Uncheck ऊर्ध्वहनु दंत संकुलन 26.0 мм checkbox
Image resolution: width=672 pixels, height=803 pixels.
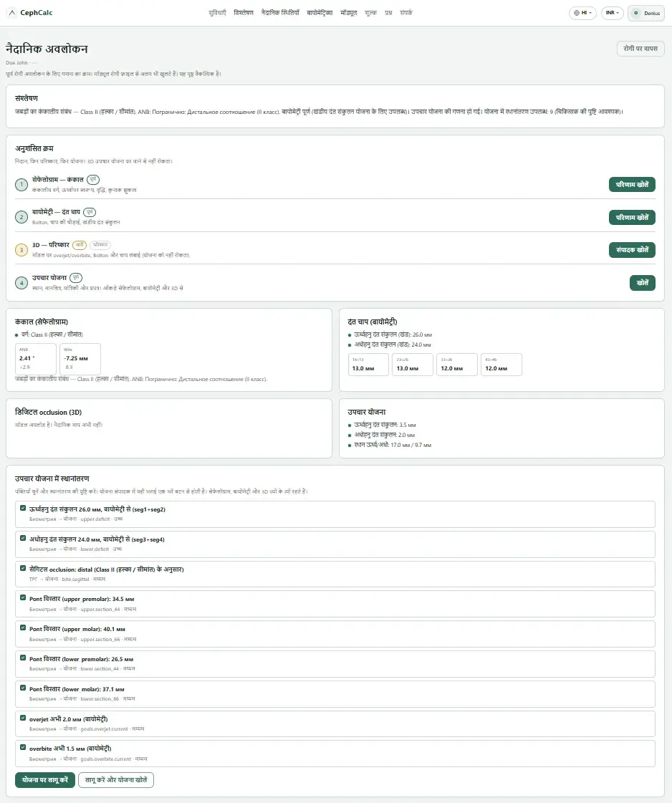(23, 509)
